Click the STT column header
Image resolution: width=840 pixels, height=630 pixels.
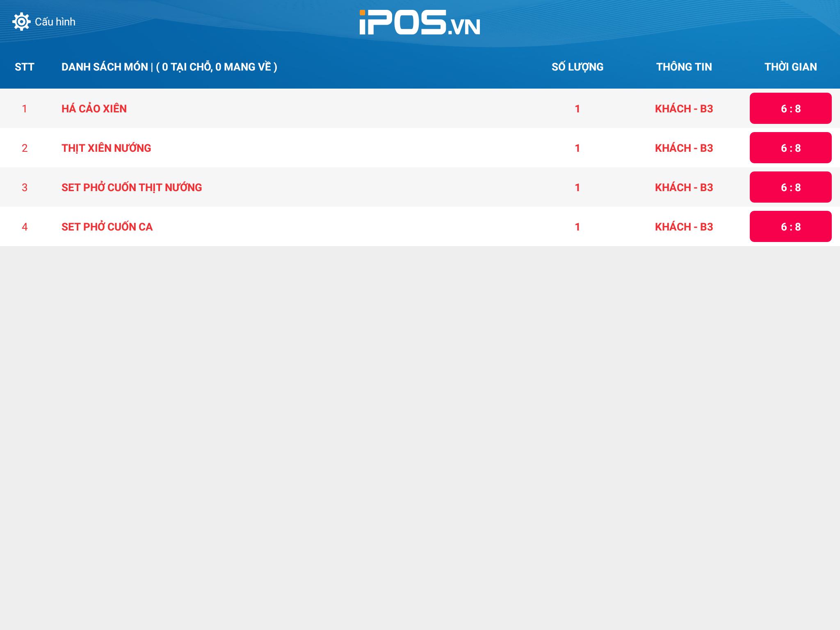(25, 67)
